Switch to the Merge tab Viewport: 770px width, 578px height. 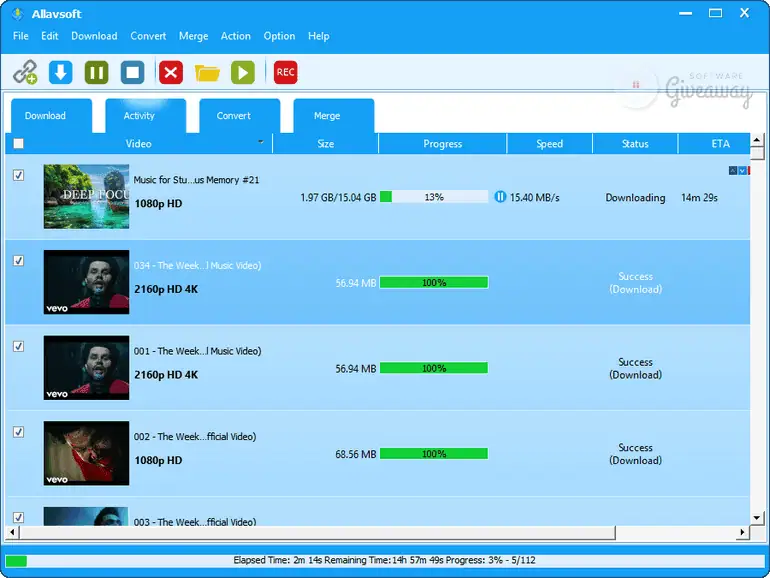(x=334, y=116)
